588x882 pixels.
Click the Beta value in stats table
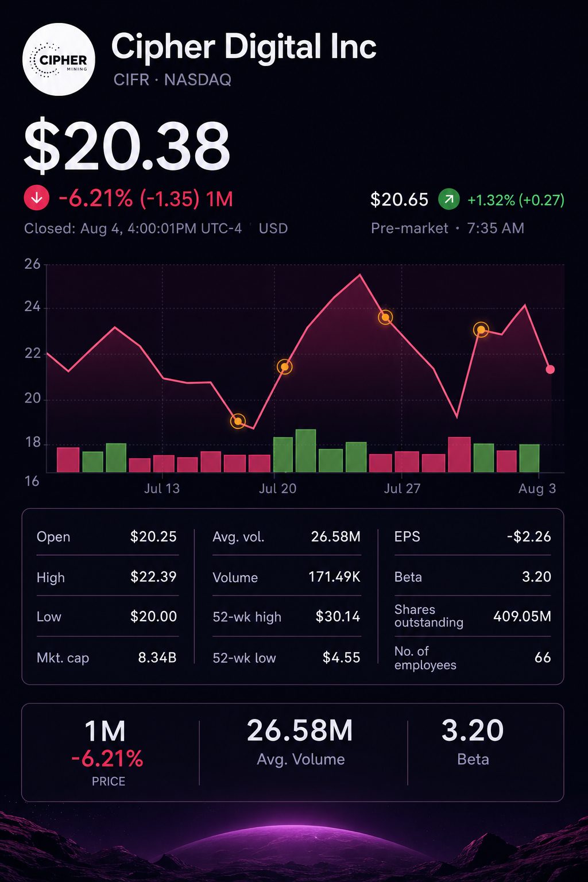(x=536, y=577)
